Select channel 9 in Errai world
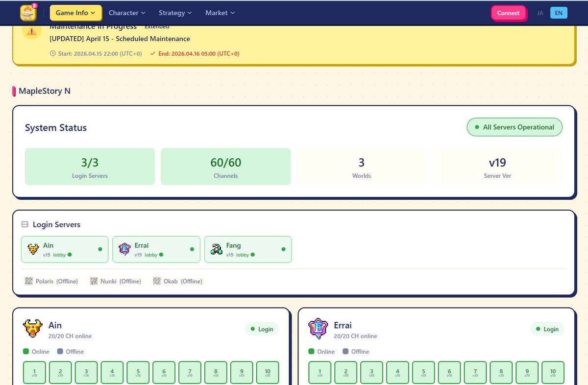The height and width of the screenshot is (385, 588). click(x=527, y=373)
